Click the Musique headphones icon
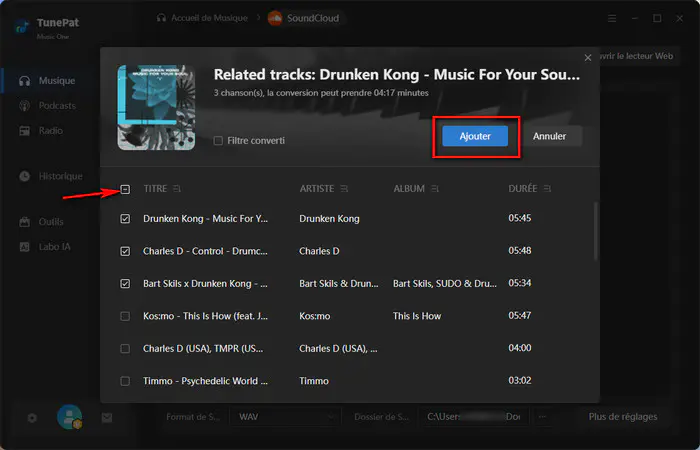The height and width of the screenshot is (450, 700). (25, 81)
